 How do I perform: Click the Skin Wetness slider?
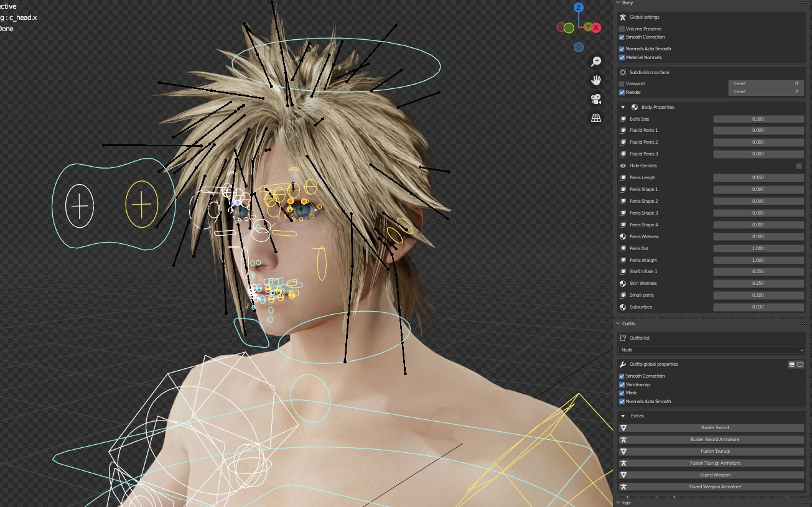(x=758, y=283)
